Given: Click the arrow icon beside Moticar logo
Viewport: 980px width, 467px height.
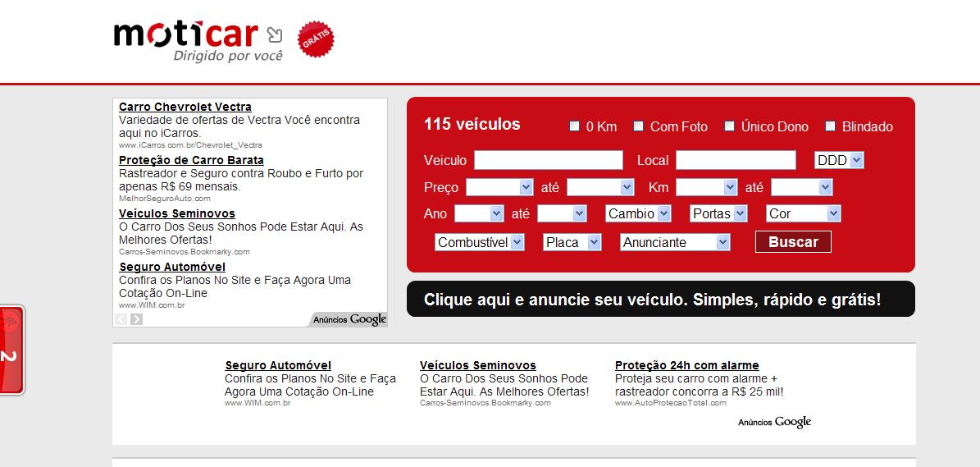Looking at the screenshot, I should [275, 34].
